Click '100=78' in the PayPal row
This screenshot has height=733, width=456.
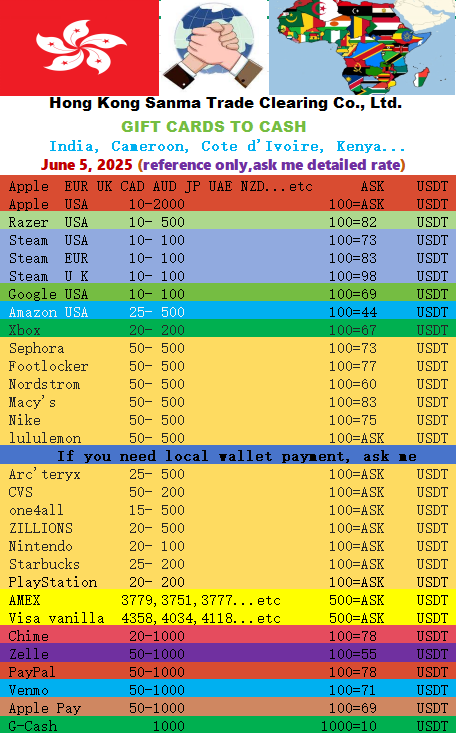click(x=353, y=672)
